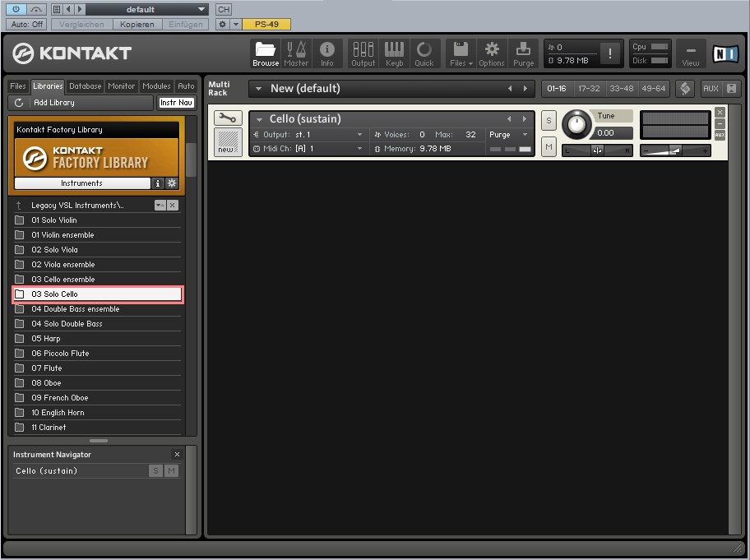This screenshot has width=750, height=560.
Task: Open the global Purge menu
Action: point(523,53)
